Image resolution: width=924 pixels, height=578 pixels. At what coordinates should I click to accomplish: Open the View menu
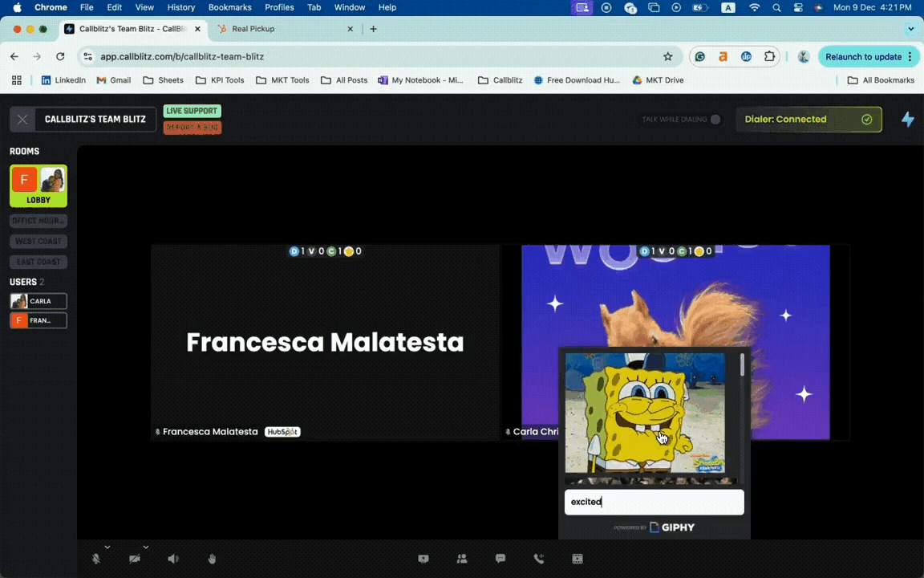pyautogui.click(x=144, y=7)
